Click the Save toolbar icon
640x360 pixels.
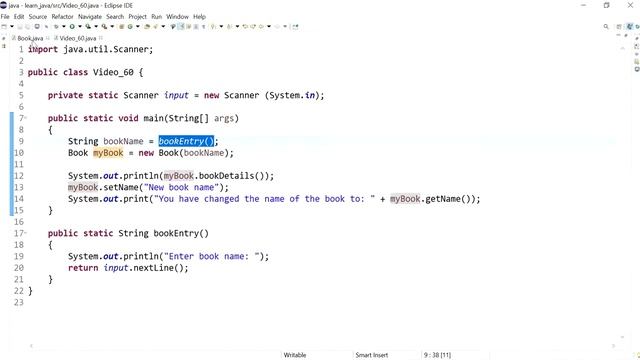(20, 27)
